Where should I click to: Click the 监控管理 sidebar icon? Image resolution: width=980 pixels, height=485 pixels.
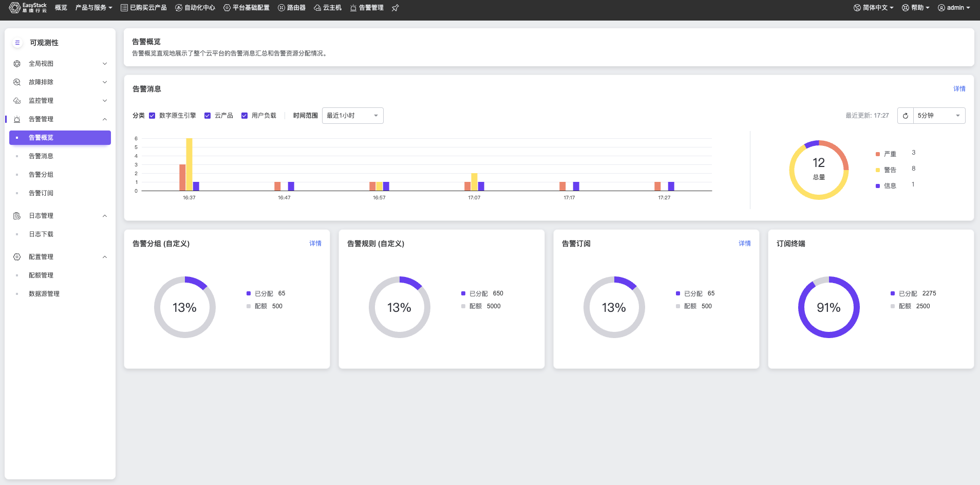point(17,101)
